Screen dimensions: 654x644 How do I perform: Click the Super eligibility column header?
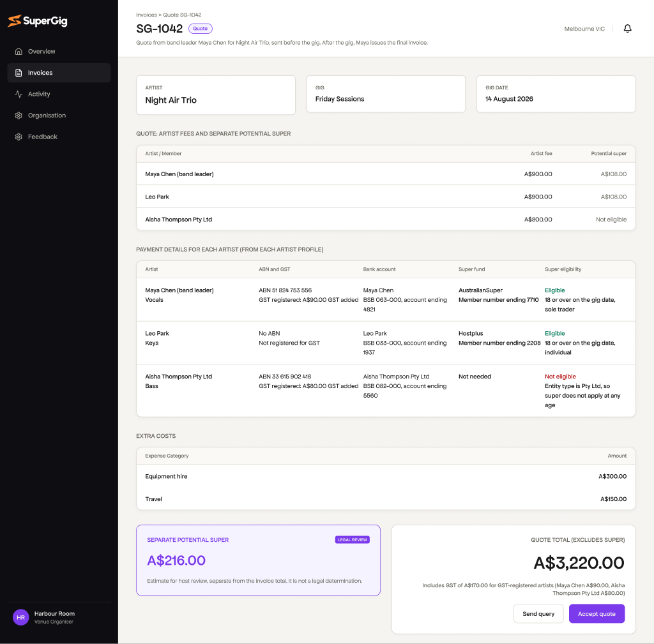[x=563, y=269]
